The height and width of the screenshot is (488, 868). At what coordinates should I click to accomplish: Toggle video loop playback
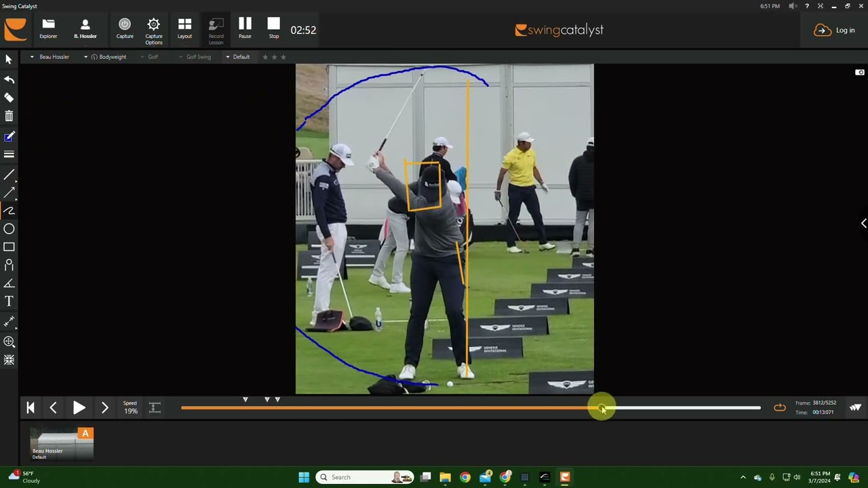(779, 407)
